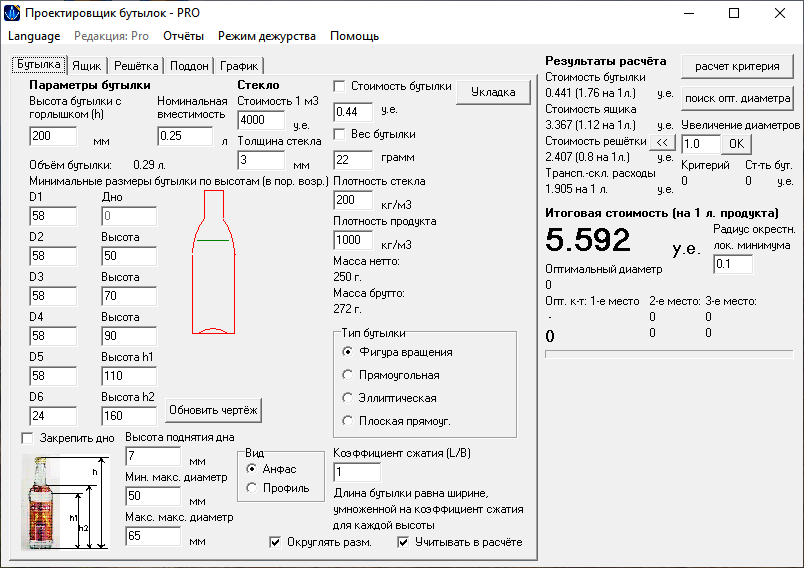
Task: Click the расчет критерия button
Action: (x=737, y=67)
